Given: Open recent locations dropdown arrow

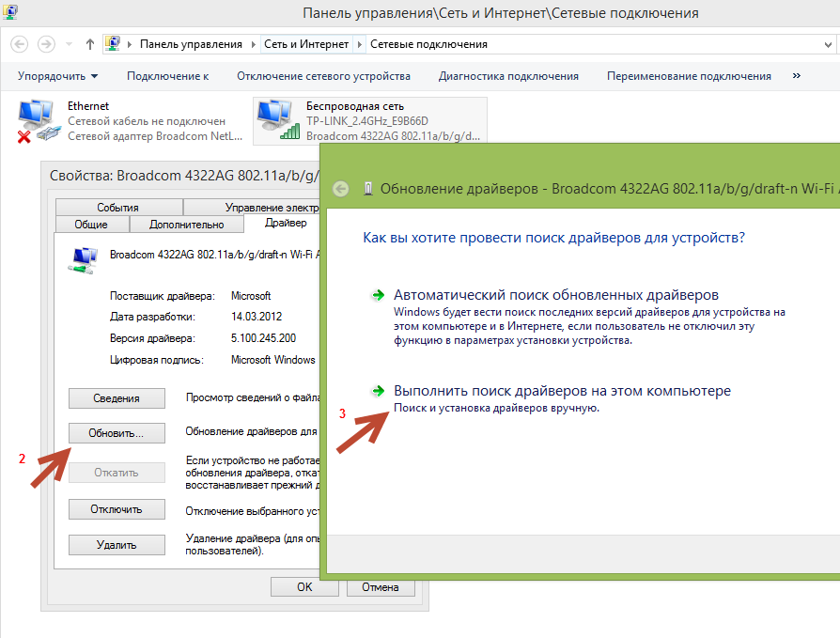Looking at the screenshot, I should point(70,44).
